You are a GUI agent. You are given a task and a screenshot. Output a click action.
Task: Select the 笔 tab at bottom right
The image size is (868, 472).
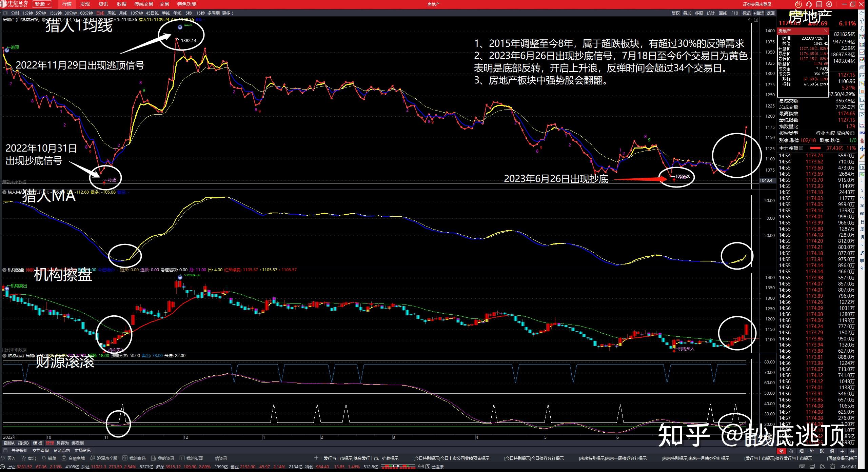point(781,451)
